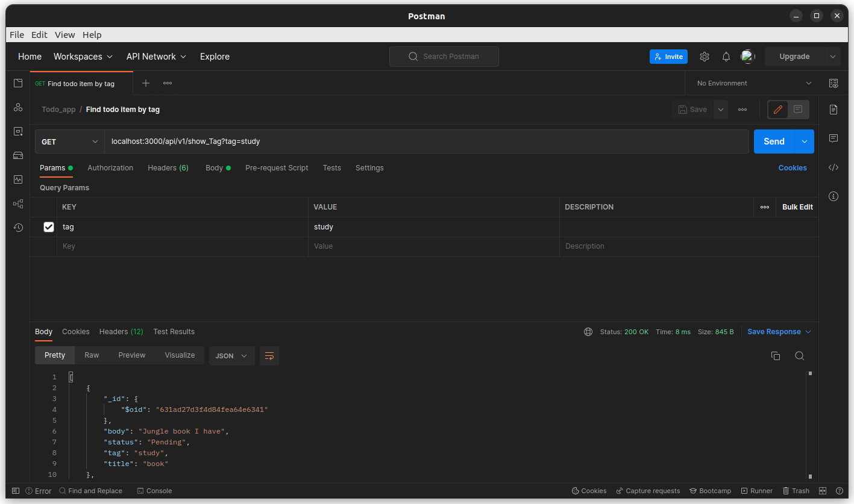This screenshot has height=504, width=854.
Task: Click the Invite button
Action: click(668, 57)
